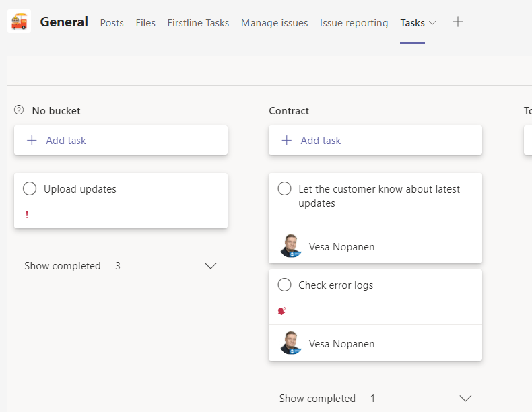Open the Files tab
Screen dimensions: 532x412
click(x=145, y=23)
